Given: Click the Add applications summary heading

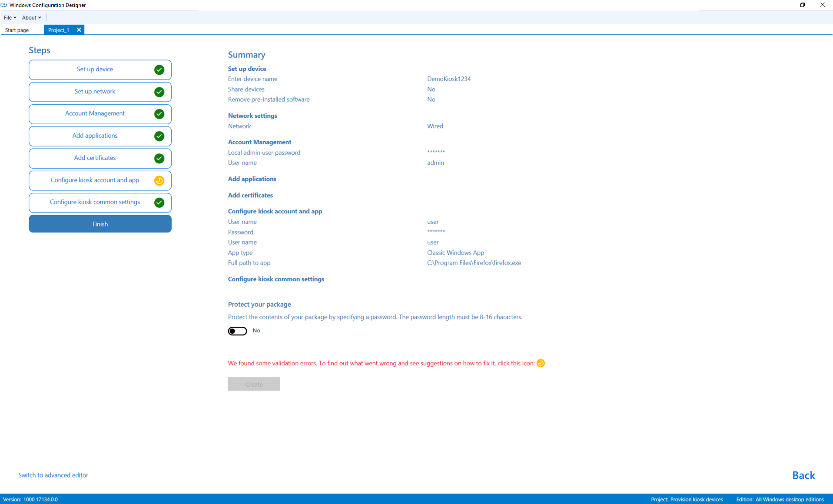Looking at the screenshot, I should tap(252, 179).
